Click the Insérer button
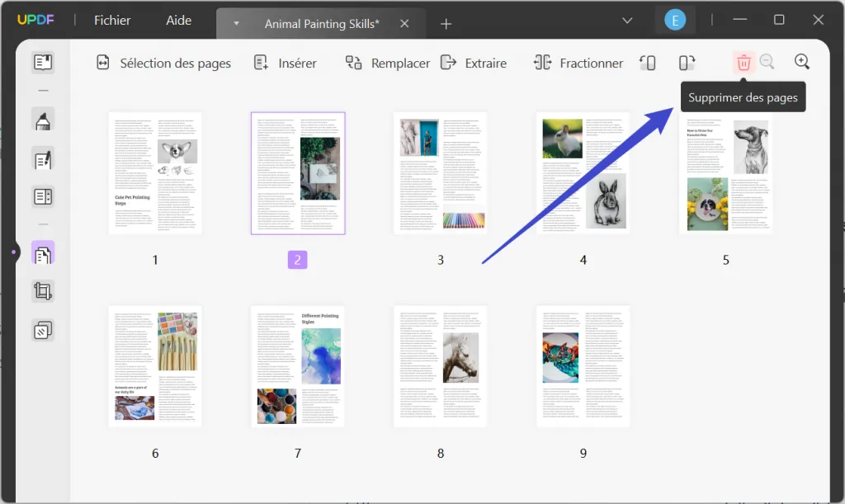845x504 pixels. (x=286, y=63)
